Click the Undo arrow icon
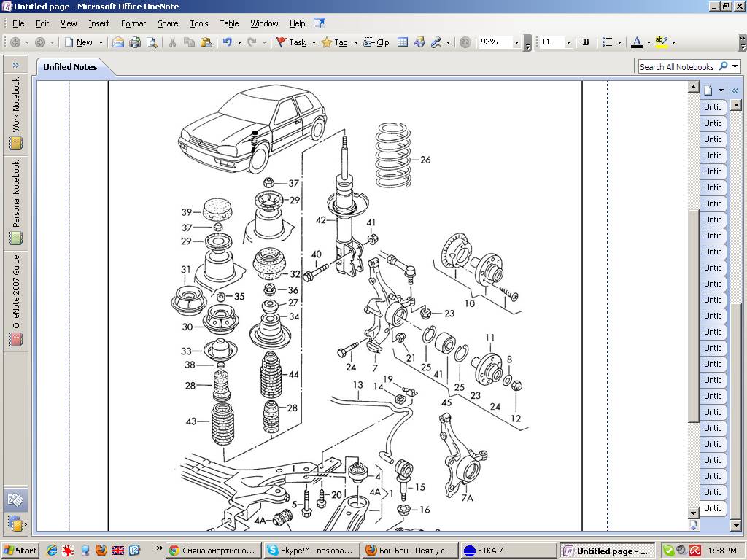This screenshot has height=560, width=747. click(x=228, y=42)
